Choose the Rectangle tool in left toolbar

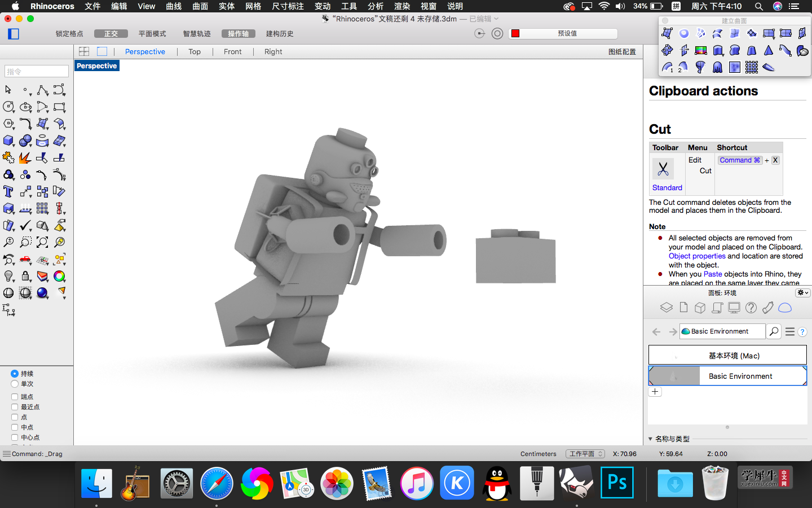pos(59,107)
